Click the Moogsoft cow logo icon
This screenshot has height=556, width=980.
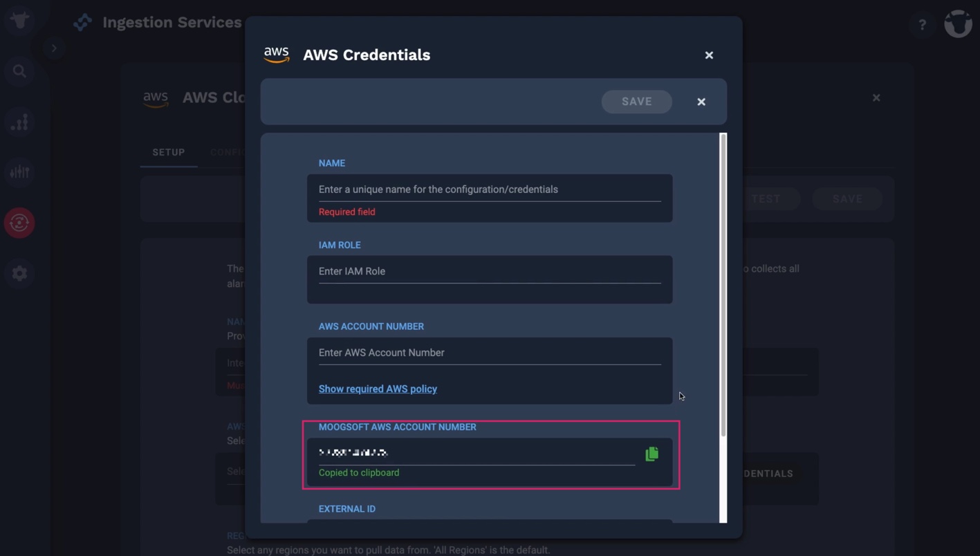click(x=19, y=19)
